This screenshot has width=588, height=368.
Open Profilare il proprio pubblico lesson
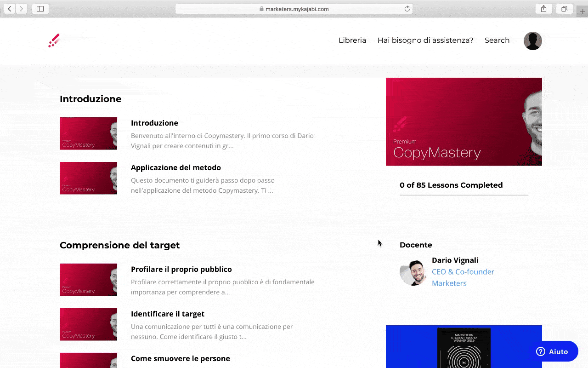point(181,269)
